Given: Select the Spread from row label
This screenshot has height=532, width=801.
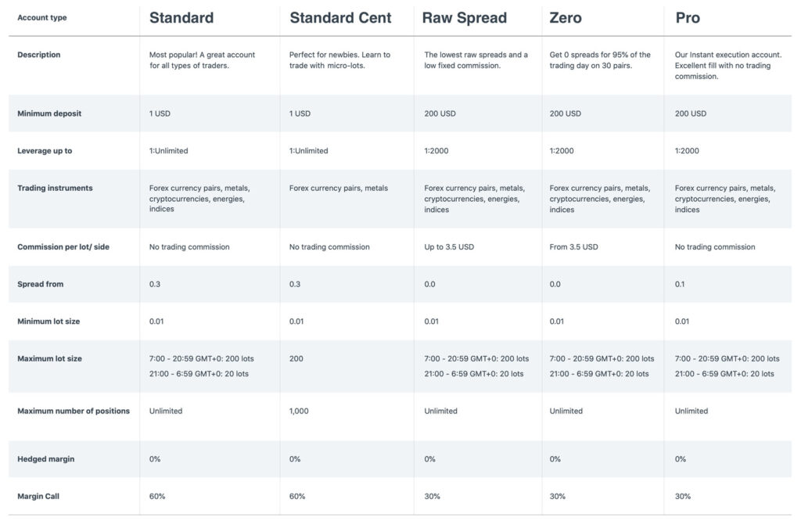Looking at the screenshot, I should point(41,284).
